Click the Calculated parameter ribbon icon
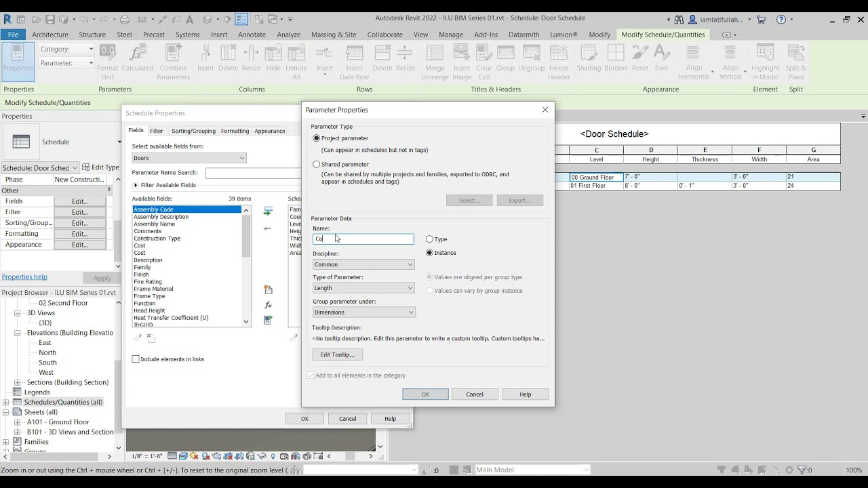The height and width of the screenshot is (488, 868). click(x=138, y=58)
